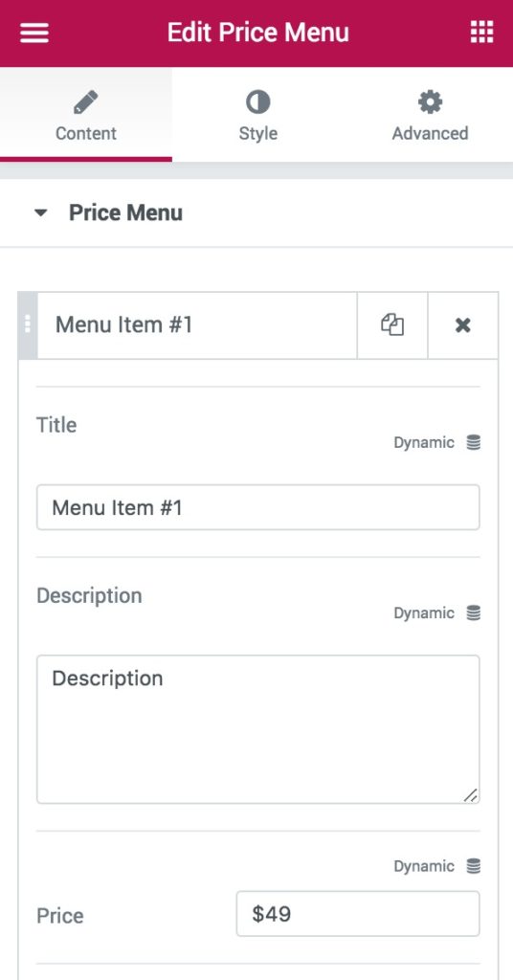Open the widgets grid icon
Image resolution: width=513 pixels, height=980 pixels.
pos(481,32)
